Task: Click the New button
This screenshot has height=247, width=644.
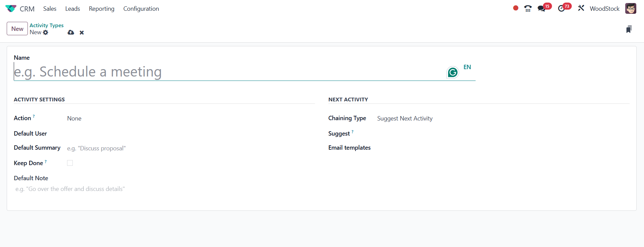Action: pos(17,29)
